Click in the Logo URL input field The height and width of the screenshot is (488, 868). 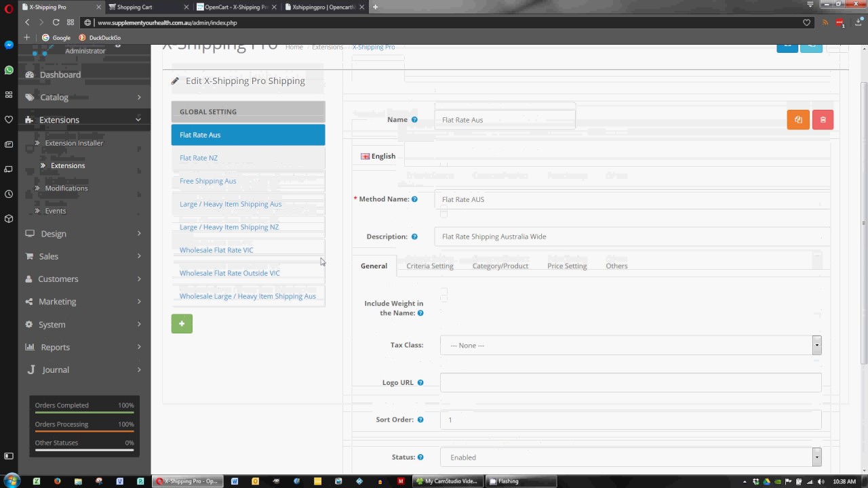pos(631,382)
